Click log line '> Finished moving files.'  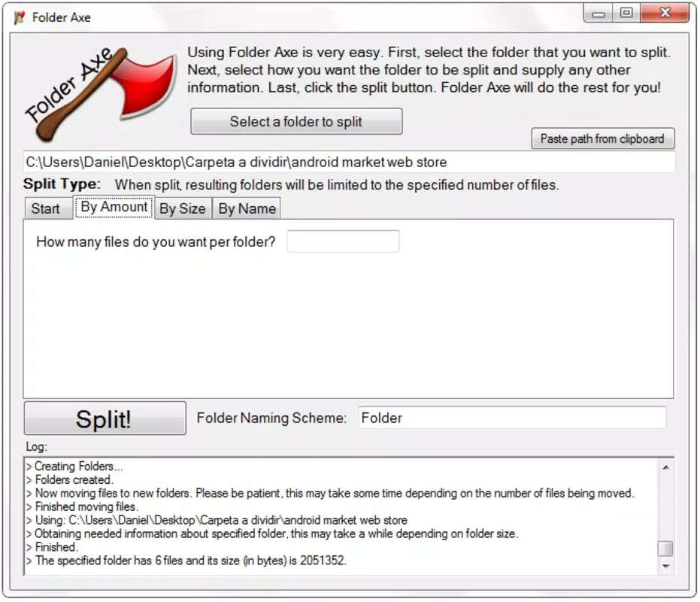(x=82, y=506)
